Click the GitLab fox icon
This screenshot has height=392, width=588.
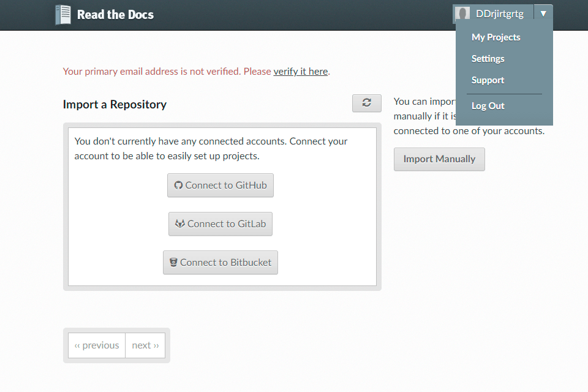point(180,224)
